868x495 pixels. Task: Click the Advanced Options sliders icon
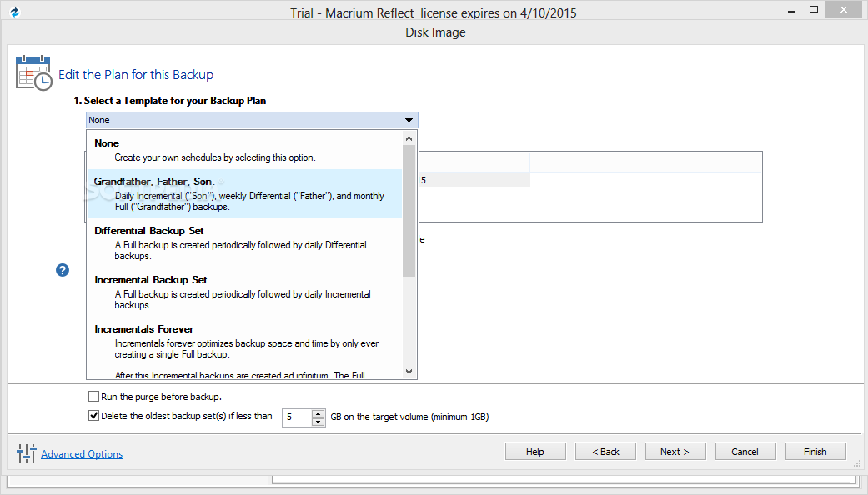(x=26, y=453)
